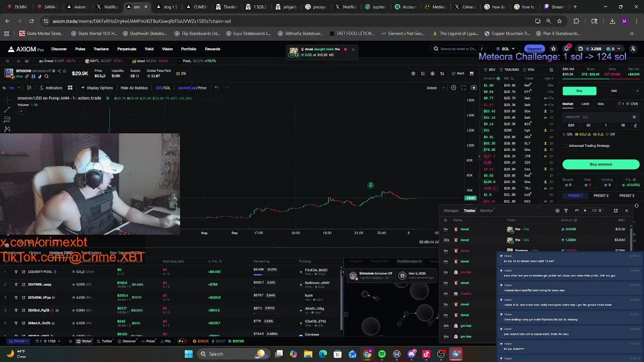Close the floating trades panel
The image size is (644, 362).
(x=626, y=211)
